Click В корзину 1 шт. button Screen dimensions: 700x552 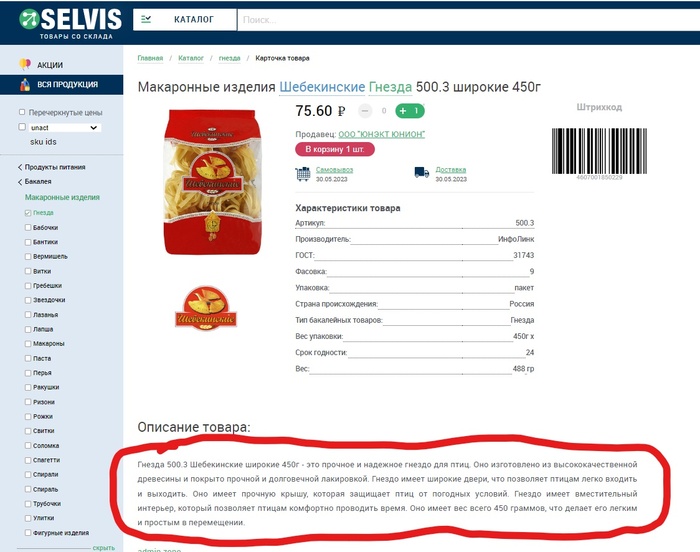coord(335,149)
